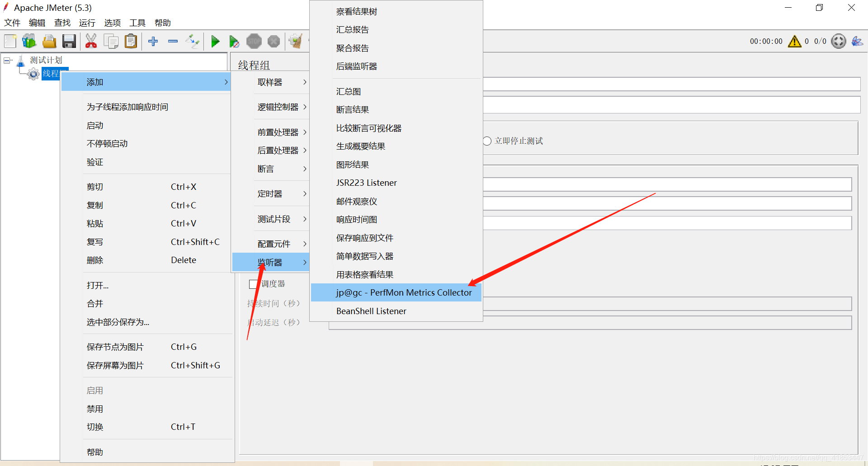Image resolution: width=868 pixels, height=466 pixels.
Task: Open the 查找 menu
Action: (62, 23)
